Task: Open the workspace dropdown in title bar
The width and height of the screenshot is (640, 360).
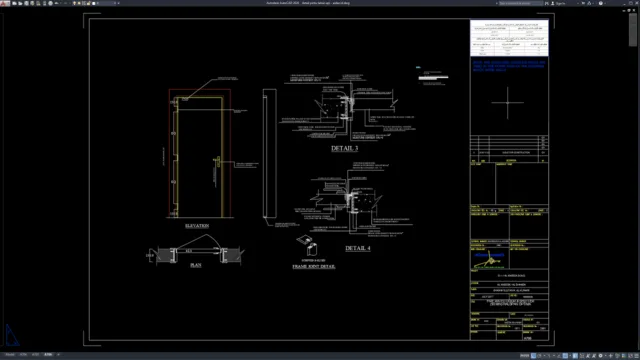Action: coord(106,3)
